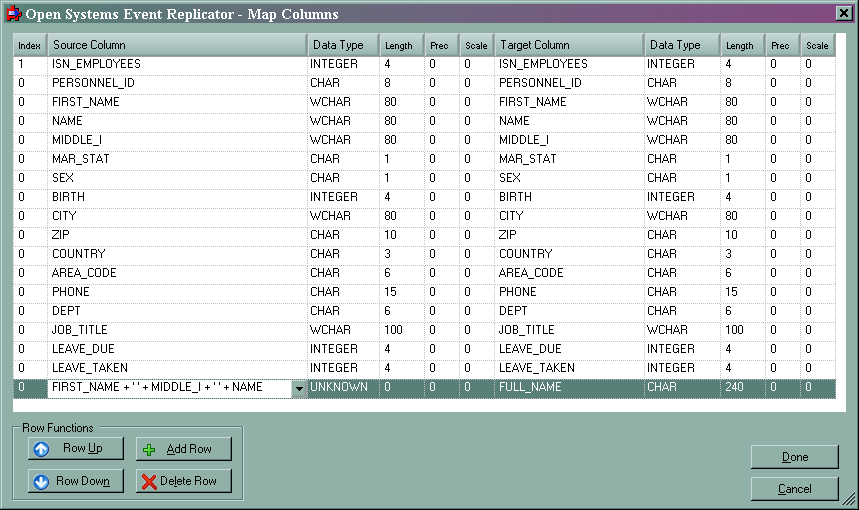859x510 pixels.
Task: Click the window resize grip corner
Action: pos(848,498)
